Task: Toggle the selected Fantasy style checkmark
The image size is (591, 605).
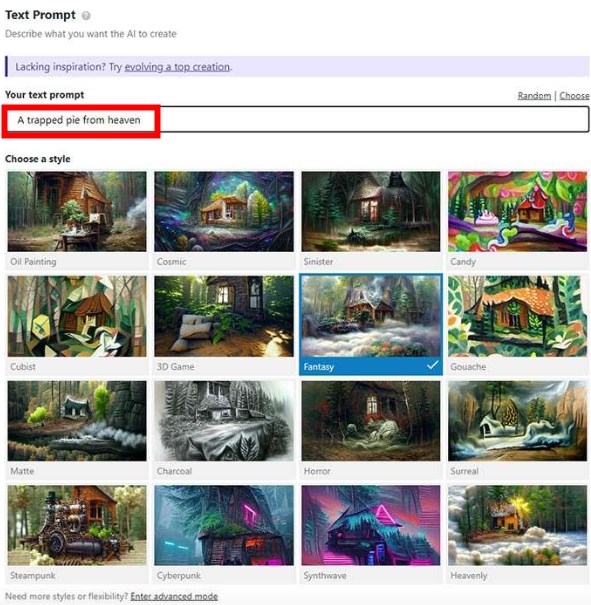Action: click(x=432, y=365)
